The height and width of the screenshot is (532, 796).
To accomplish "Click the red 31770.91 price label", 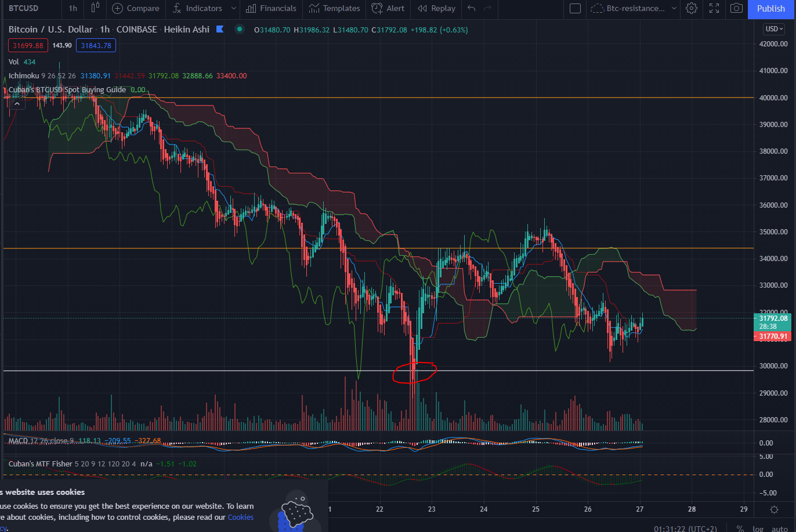I will (x=773, y=336).
